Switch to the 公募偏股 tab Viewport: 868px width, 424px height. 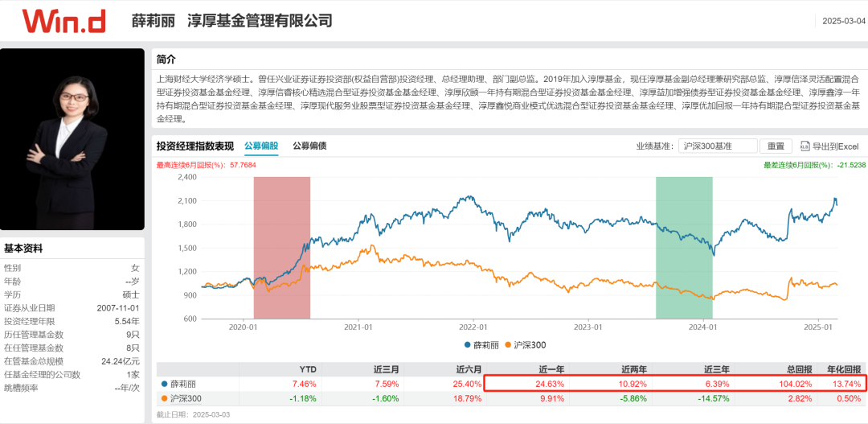coord(261,146)
